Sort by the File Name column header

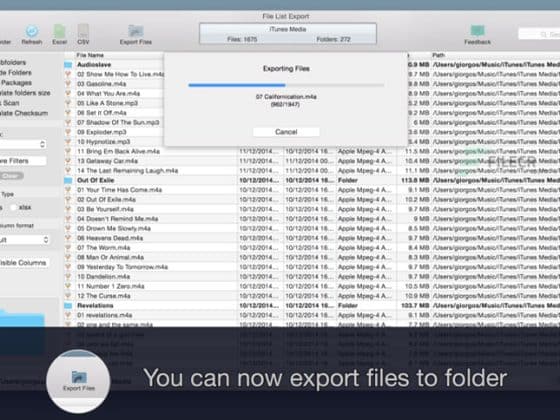click(x=90, y=55)
